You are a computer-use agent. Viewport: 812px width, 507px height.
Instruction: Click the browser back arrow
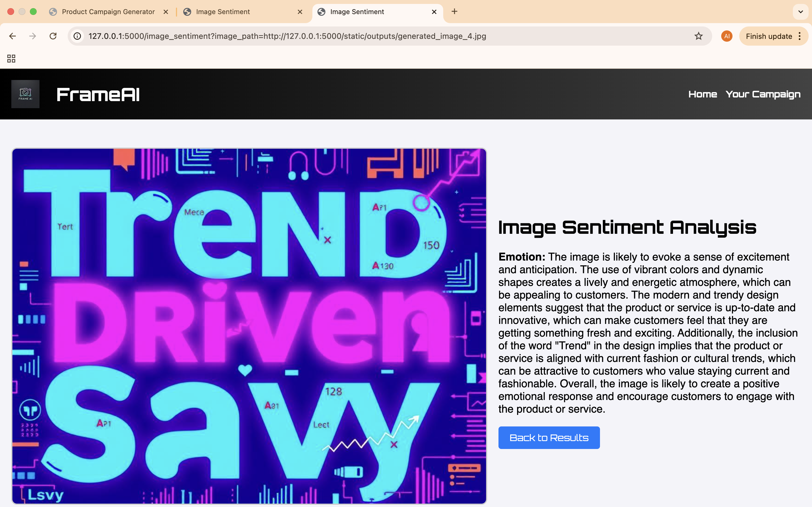coord(12,36)
